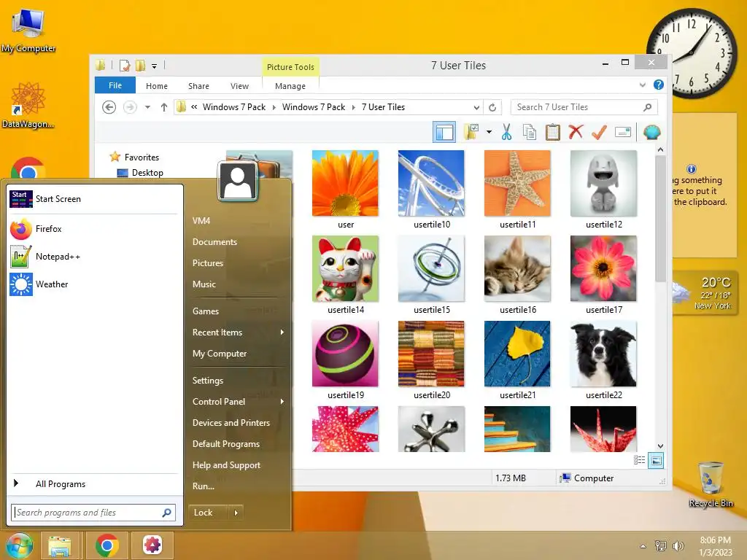Open the Manage tab under Picture Tools
The height and width of the screenshot is (560, 747).
[x=290, y=86]
